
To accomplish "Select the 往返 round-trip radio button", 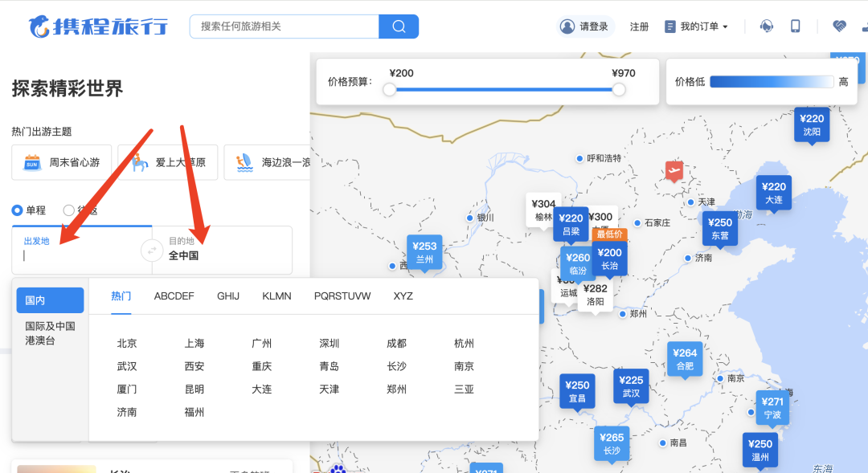I will [69, 210].
